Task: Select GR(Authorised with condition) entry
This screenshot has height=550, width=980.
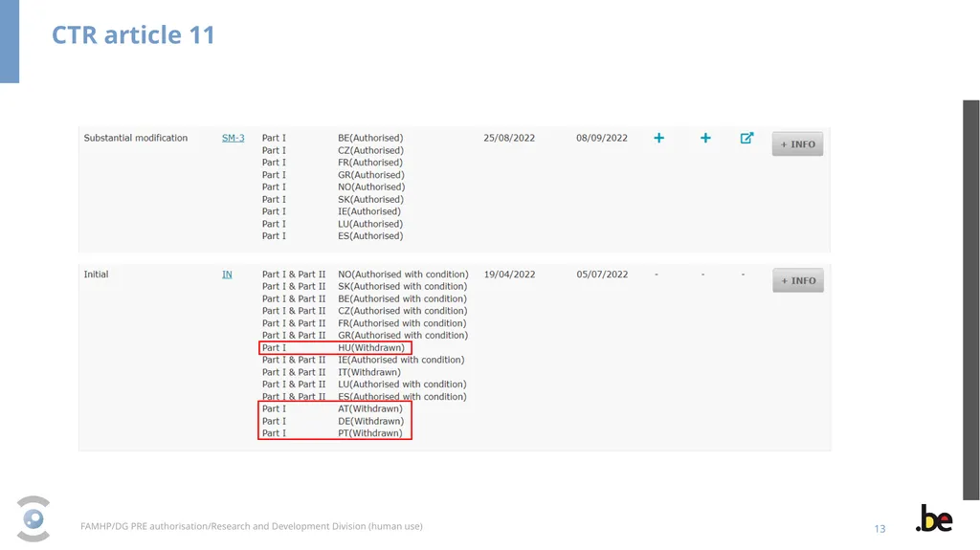Action: (403, 335)
